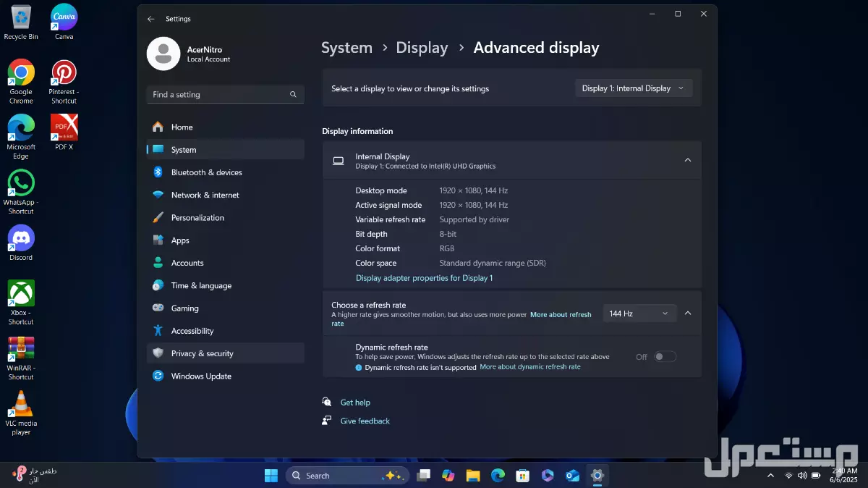Open Personalization settings
The image size is (868, 488).
pos(225,217)
